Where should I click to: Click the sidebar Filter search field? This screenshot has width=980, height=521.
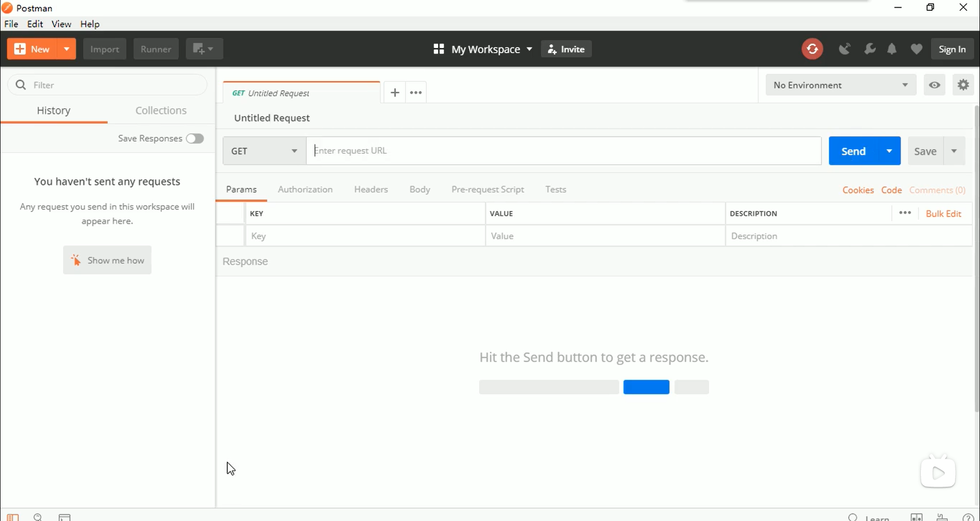click(107, 85)
